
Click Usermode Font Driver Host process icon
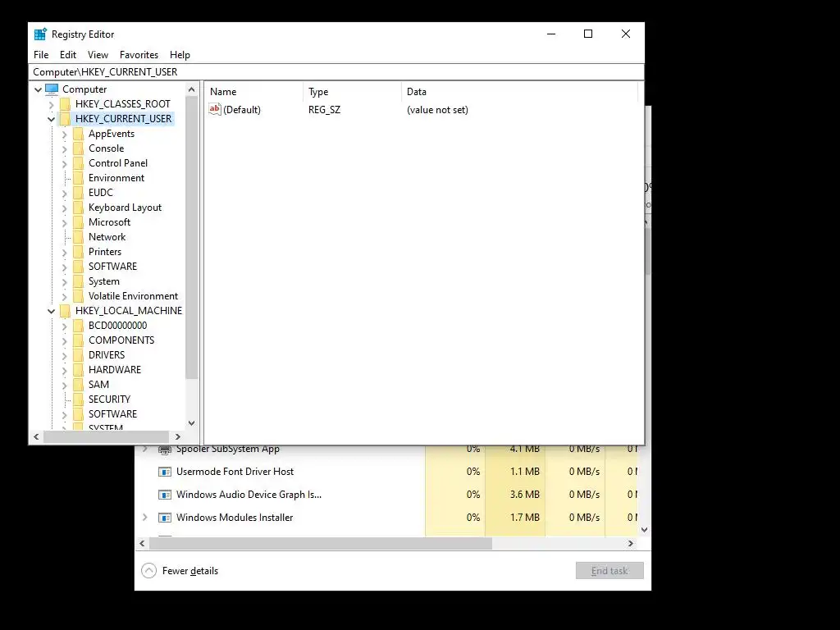click(165, 472)
